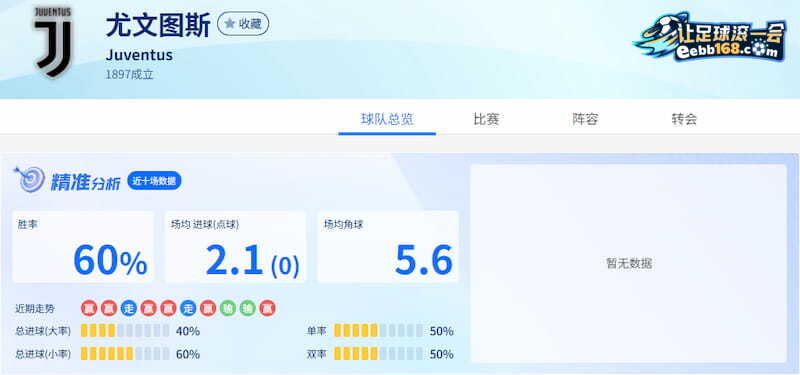Go to the 转会 tab
800x375 pixels.
coord(684,119)
